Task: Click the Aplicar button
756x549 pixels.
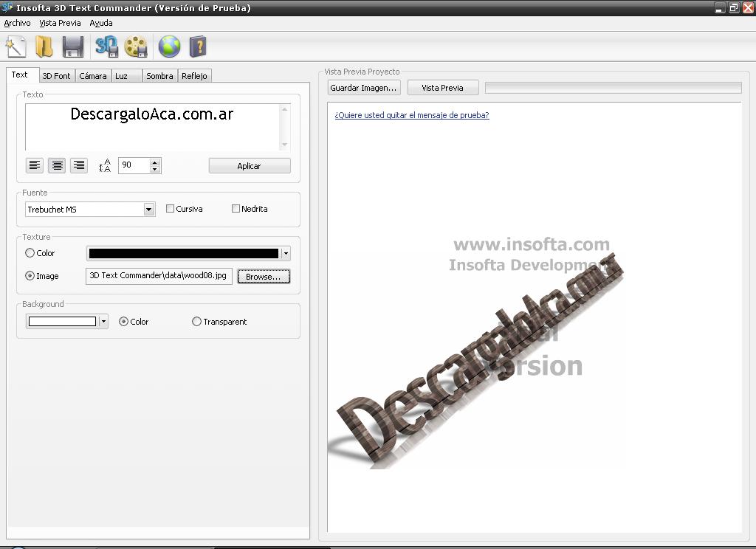Action: (250, 166)
